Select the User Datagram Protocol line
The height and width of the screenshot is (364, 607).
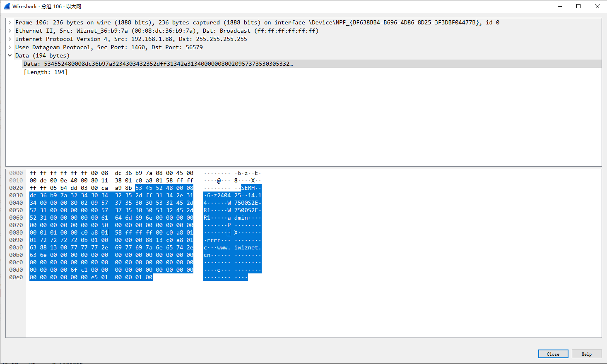pos(109,47)
